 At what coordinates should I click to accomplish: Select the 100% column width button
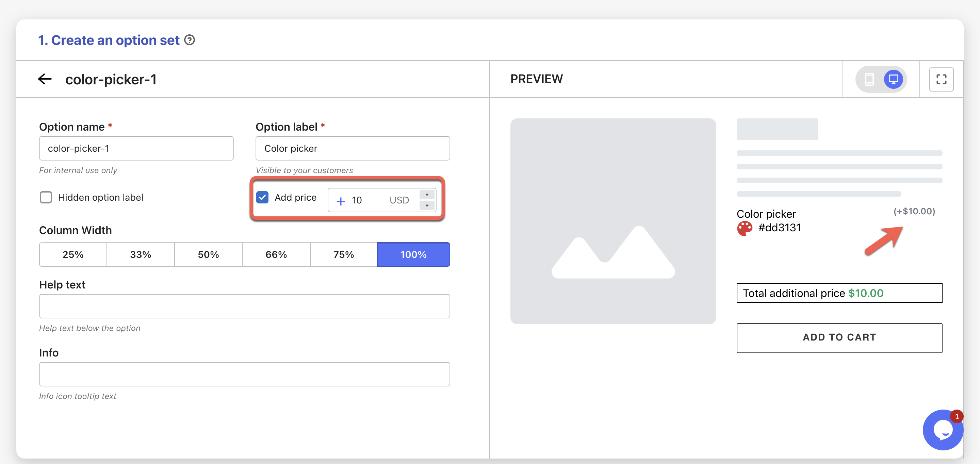click(x=413, y=254)
